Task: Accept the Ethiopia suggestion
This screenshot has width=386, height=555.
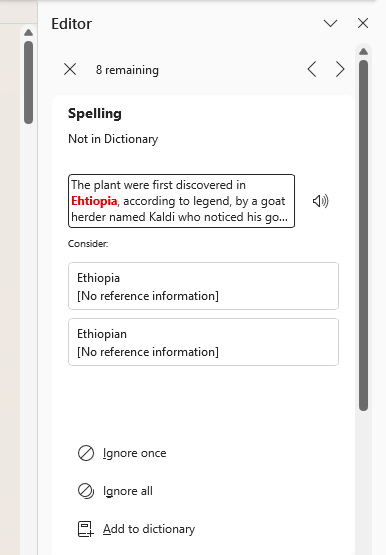Action: click(203, 286)
